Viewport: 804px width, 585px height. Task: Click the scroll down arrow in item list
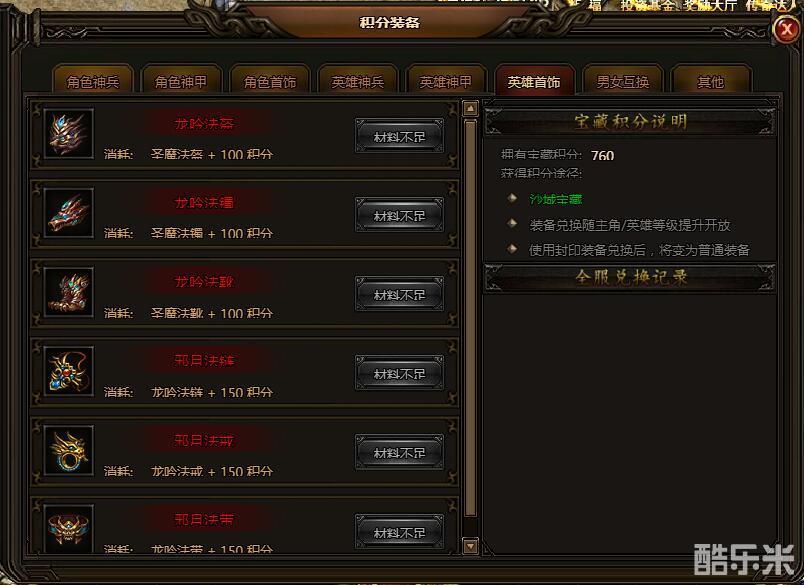470,546
